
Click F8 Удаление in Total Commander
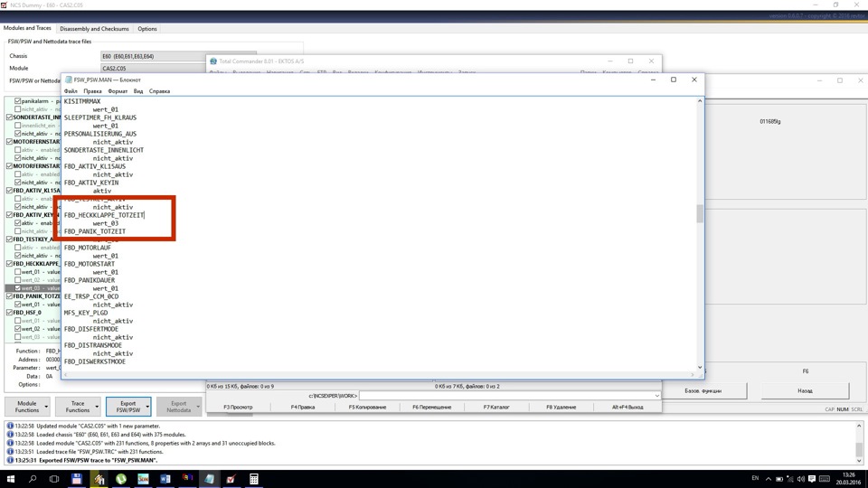561,408
